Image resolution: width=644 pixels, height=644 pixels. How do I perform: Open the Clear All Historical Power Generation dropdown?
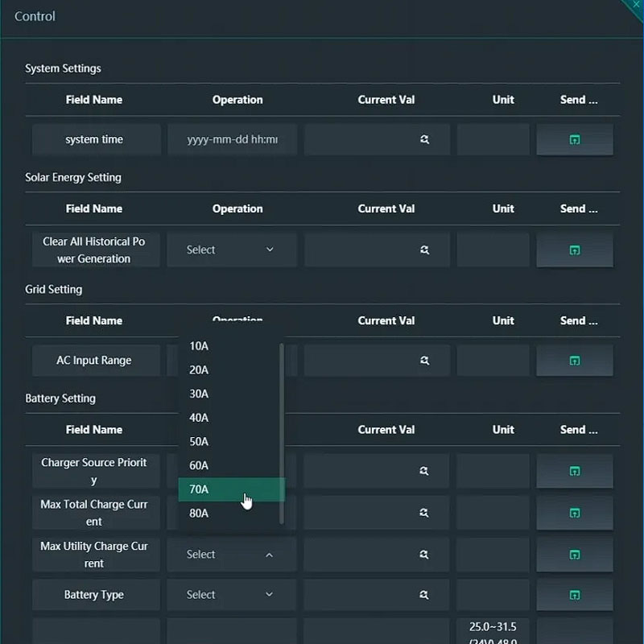tap(231, 250)
